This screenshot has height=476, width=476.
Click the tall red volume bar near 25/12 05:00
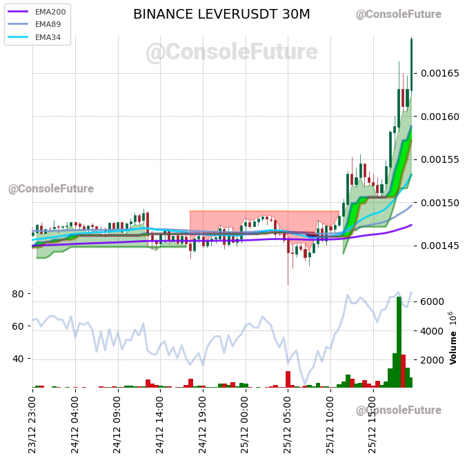[288, 379]
